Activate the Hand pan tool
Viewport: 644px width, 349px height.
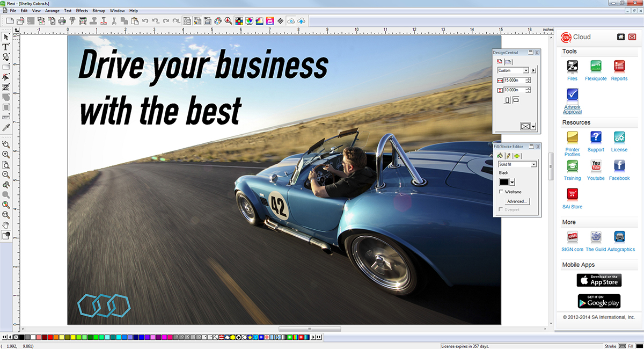pyautogui.click(x=6, y=225)
